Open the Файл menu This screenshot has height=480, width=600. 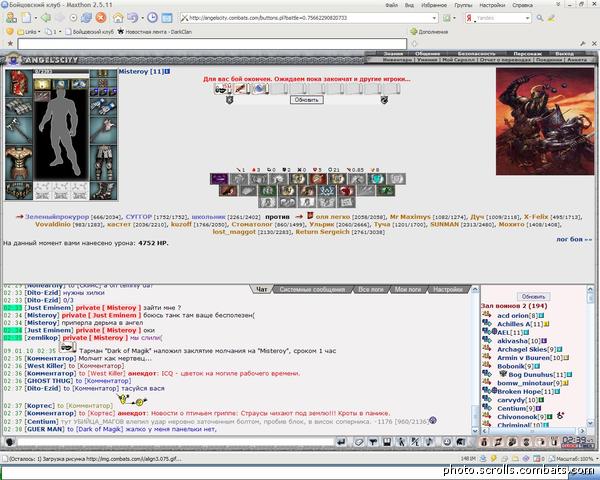391,5
